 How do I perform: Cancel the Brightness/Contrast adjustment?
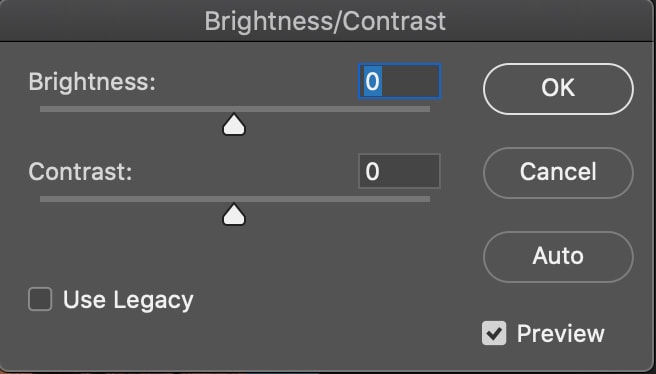558,172
